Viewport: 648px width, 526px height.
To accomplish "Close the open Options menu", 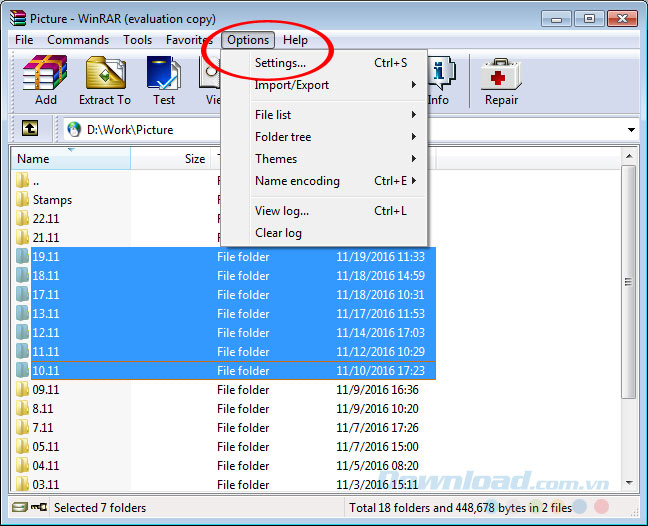I will pyautogui.click(x=248, y=40).
